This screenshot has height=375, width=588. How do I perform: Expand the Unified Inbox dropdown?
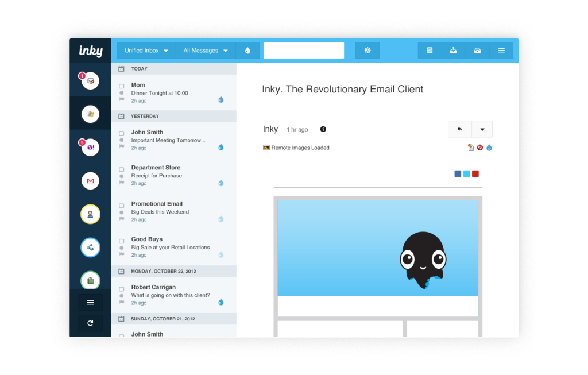(146, 51)
